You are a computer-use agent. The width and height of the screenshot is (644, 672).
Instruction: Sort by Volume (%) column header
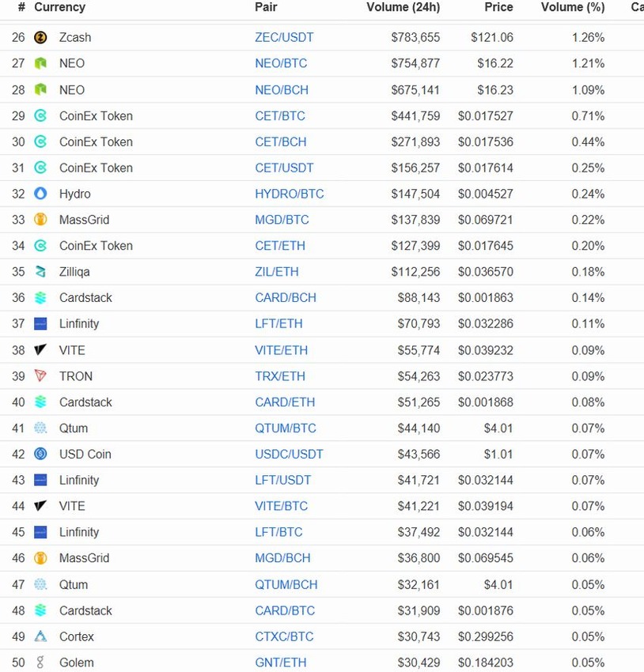tap(572, 7)
